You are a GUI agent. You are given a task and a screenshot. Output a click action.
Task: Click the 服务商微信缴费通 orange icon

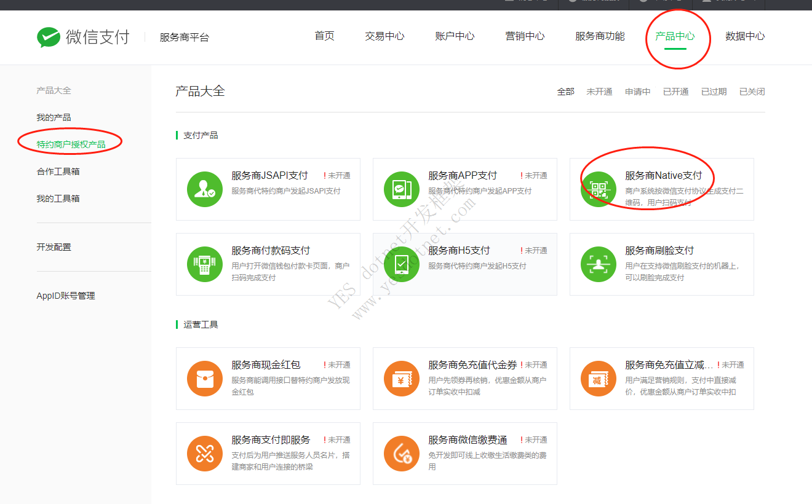pos(402,454)
